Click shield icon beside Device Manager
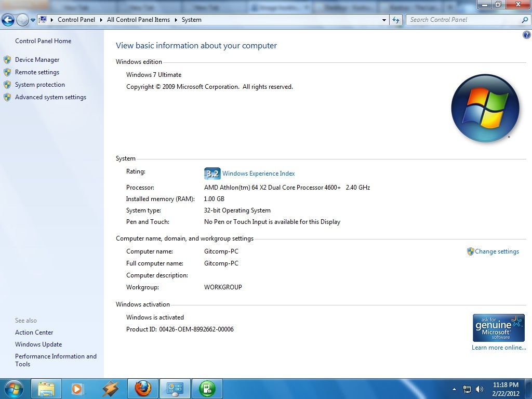The width and height of the screenshot is (532, 399). (x=7, y=60)
